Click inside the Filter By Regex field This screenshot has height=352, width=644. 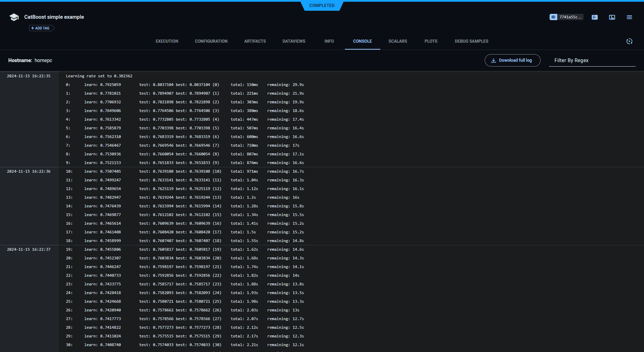pos(592,60)
